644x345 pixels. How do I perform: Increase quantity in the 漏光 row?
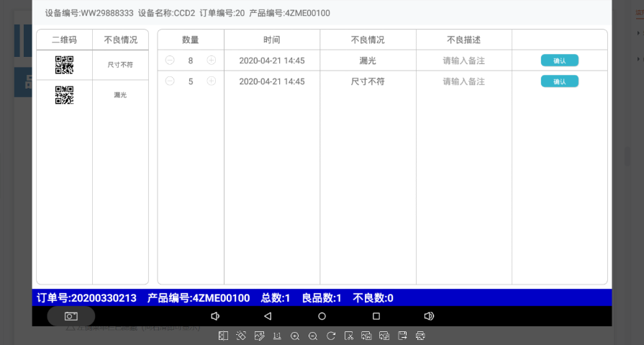[212, 61]
